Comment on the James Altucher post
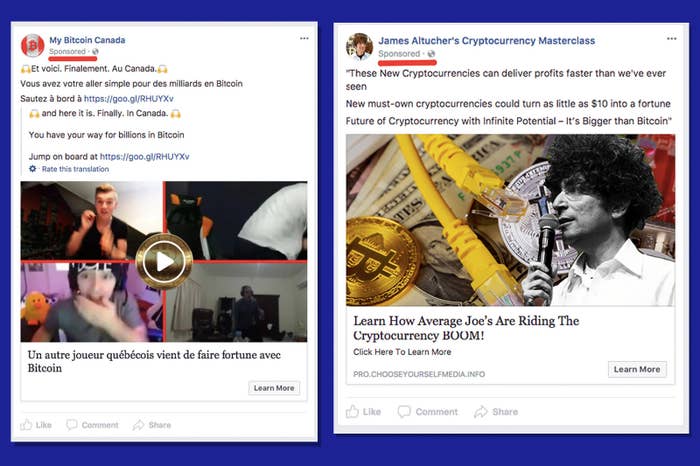Image resolution: width=700 pixels, height=466 pixels. [x=428, y=412]
